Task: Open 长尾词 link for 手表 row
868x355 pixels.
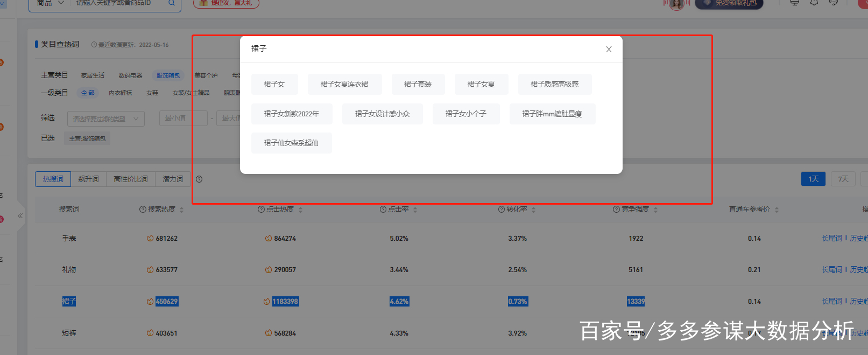Action: (831, 238)
